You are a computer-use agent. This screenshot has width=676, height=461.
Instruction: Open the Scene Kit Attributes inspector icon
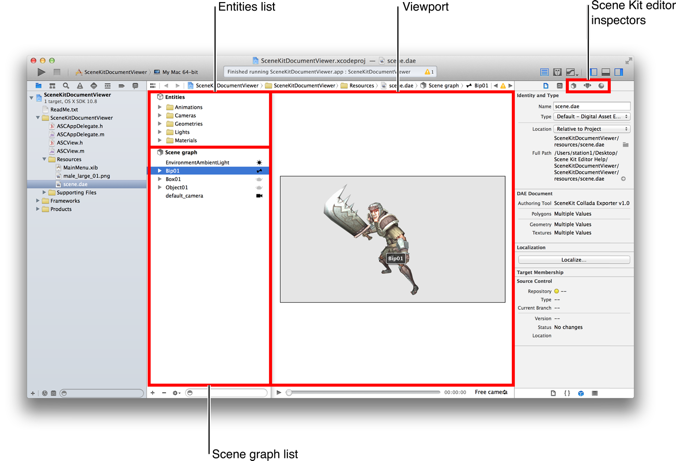point(587,86)
